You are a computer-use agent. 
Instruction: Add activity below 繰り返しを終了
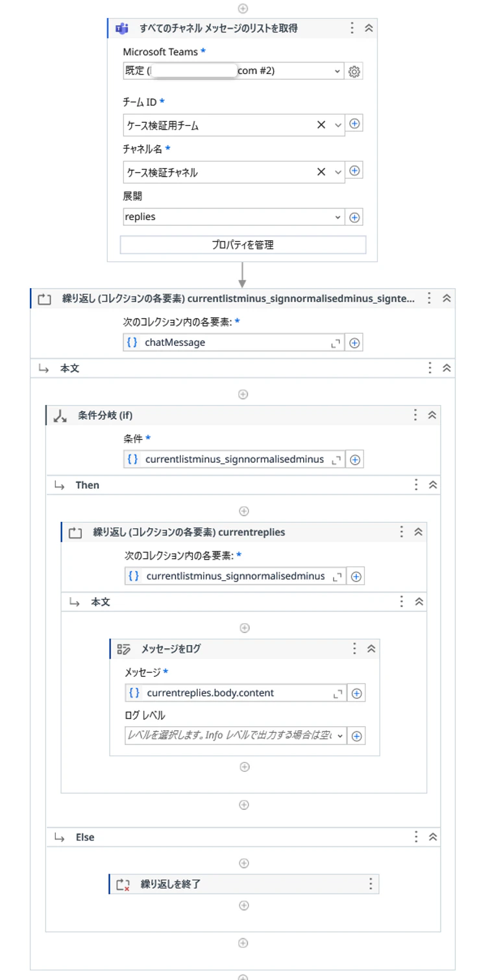pos(244,905)
